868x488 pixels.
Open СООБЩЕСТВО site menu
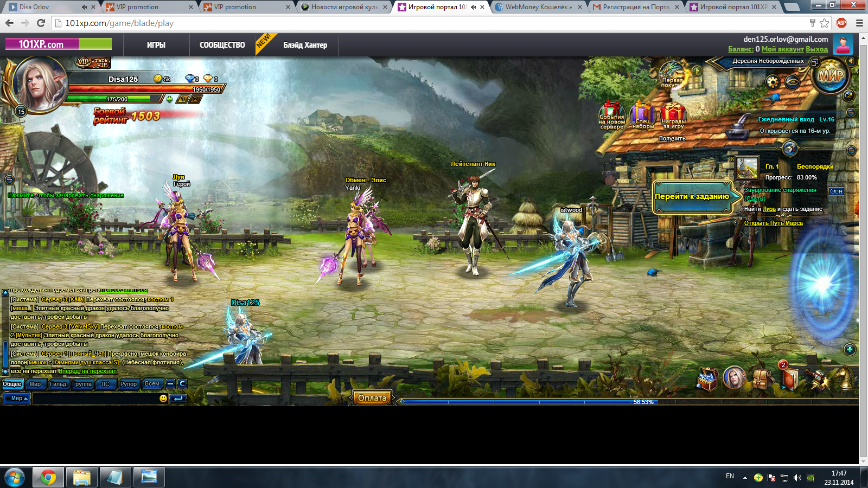[x=222, y=45]
